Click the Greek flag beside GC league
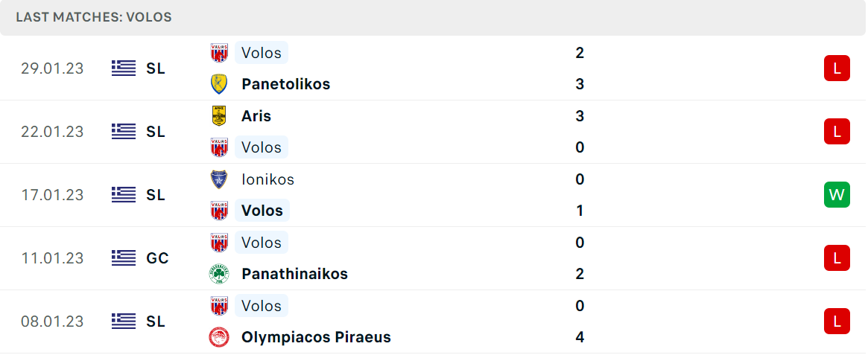The image size is (868, 355). (x=124, y=258)
